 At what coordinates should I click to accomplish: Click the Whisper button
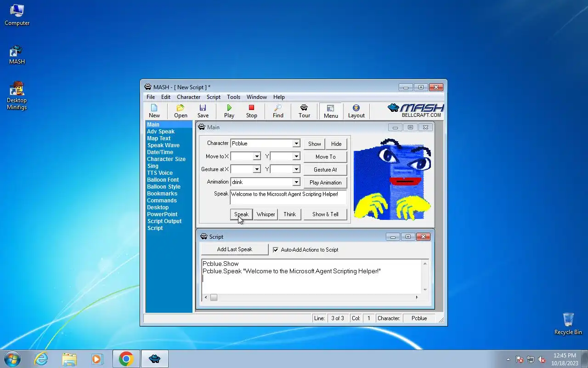(x=266, y=214)
